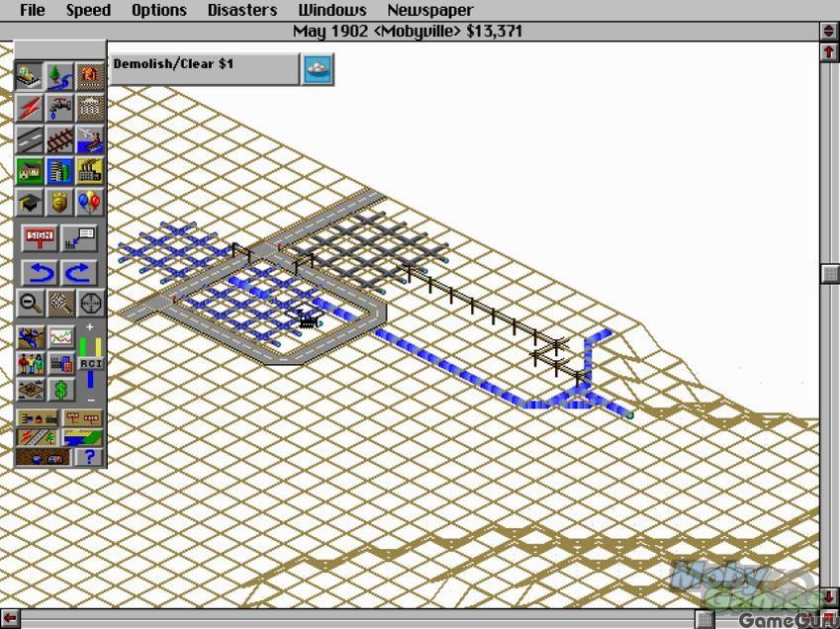The height and width of the screenshot is (629, 840).
Task: Open the Speed menu
Action: click(88, 10)
